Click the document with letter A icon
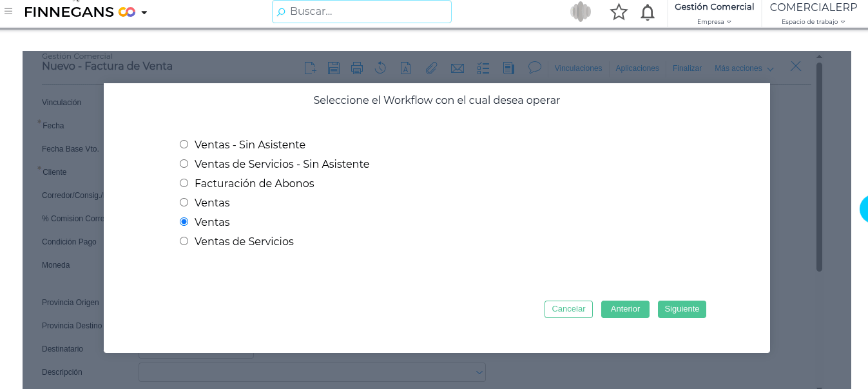 pyautogui.click(x=406, y=68)
